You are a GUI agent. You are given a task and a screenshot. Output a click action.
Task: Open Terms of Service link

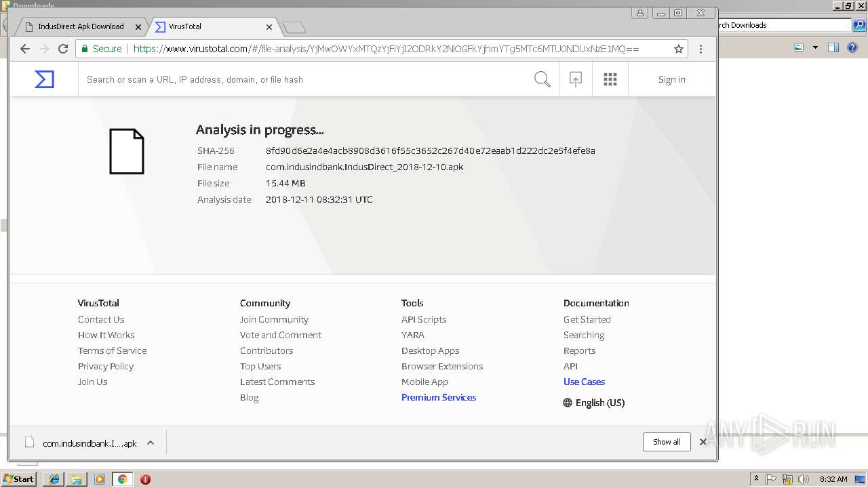(112, 350)
